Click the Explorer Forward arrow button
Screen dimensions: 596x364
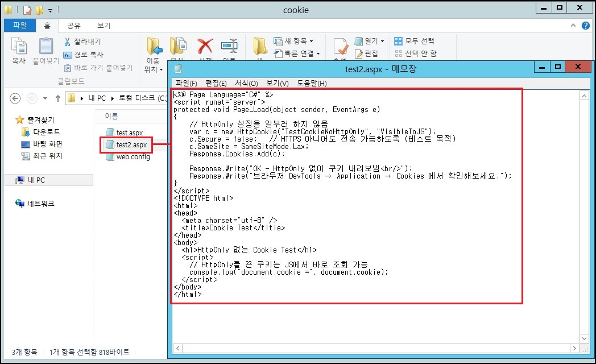coord(32,98)
